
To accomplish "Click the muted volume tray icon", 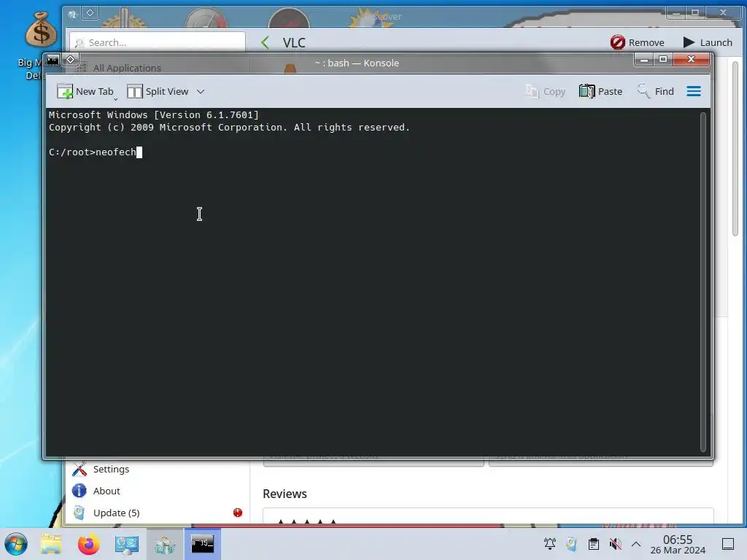I will point(616,544).
